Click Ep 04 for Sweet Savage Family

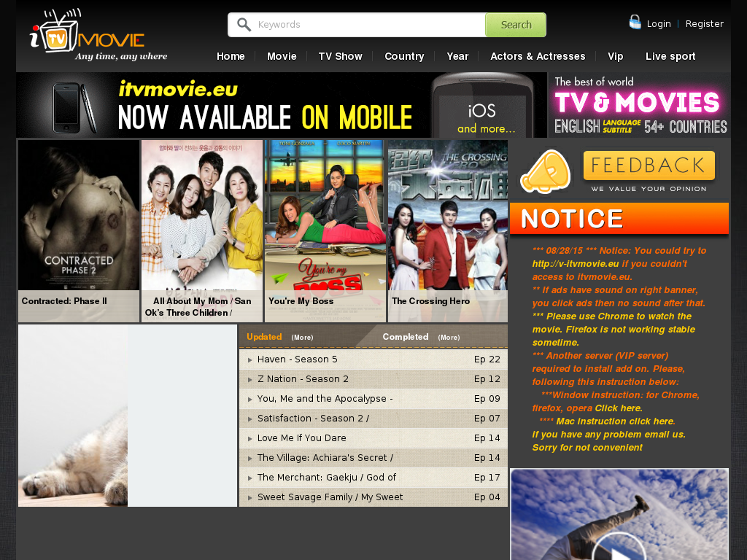click(487, 497)
